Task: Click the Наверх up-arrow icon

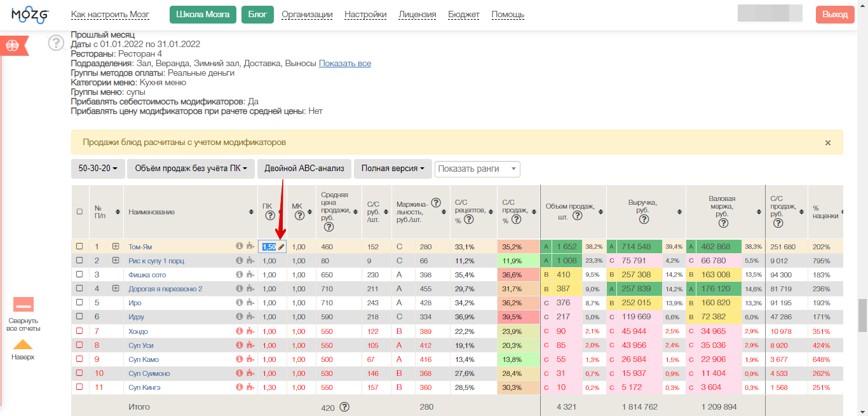Action: coord(23,345)
